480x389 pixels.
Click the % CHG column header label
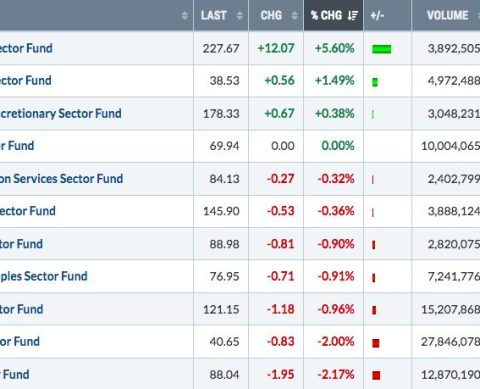326,15
